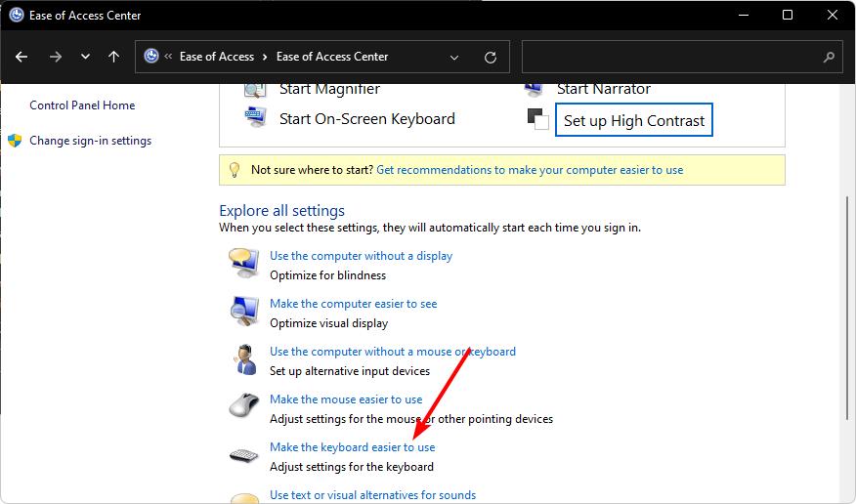Click the Optimize for blindness text

pyautogui.click(x=327, y=275)
